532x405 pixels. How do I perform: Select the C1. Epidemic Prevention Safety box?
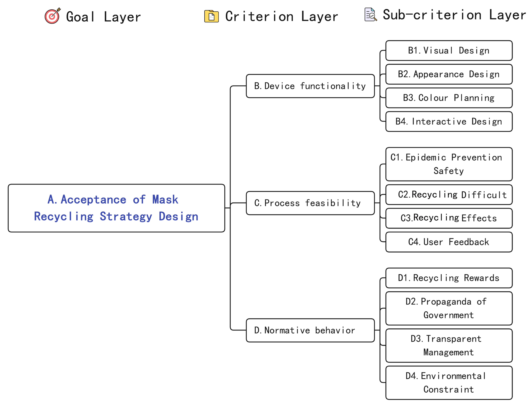(x=449, y=164)
